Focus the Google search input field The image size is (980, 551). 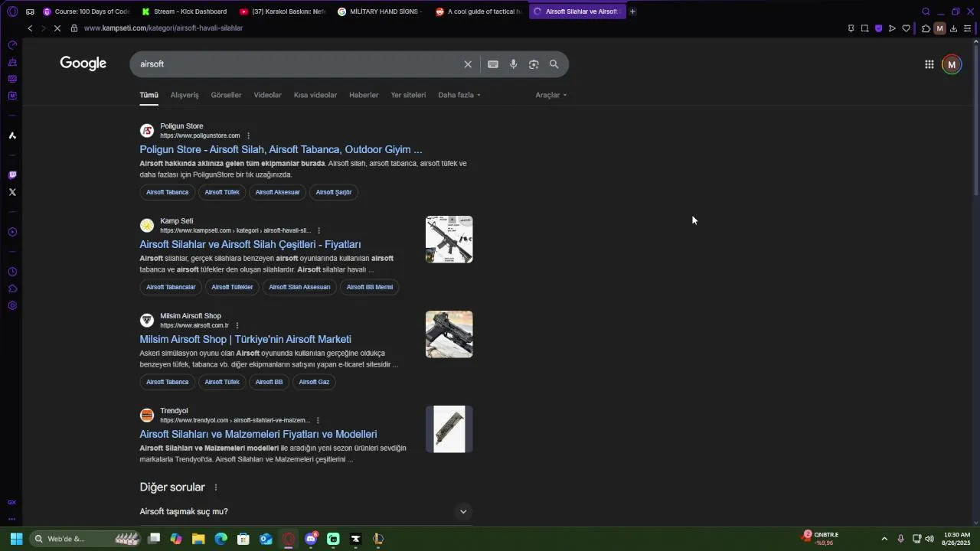pyautogui.click(x=299, y=64)
